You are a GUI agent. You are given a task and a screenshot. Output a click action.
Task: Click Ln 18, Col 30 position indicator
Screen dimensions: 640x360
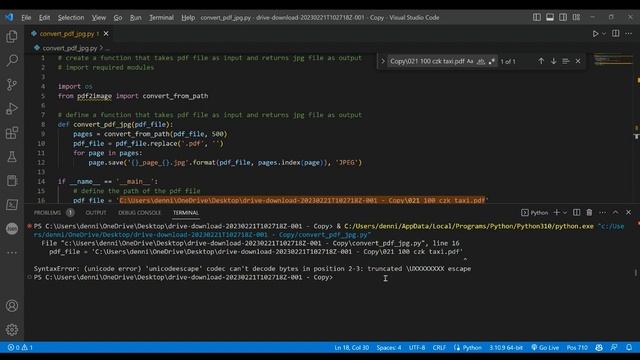coord(351,347)
